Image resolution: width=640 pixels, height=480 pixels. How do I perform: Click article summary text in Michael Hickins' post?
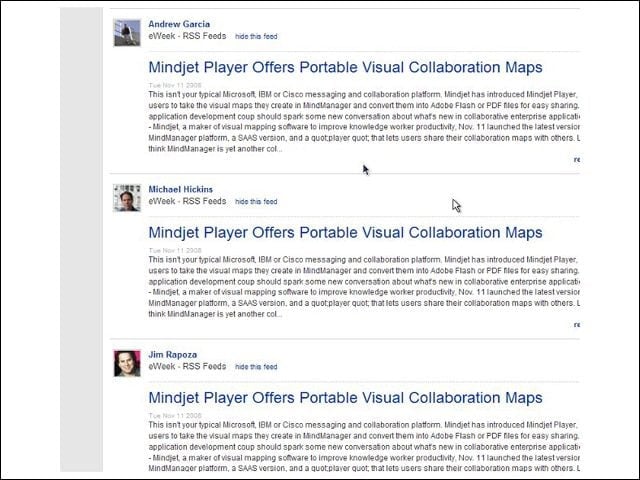tap(364, 287)
